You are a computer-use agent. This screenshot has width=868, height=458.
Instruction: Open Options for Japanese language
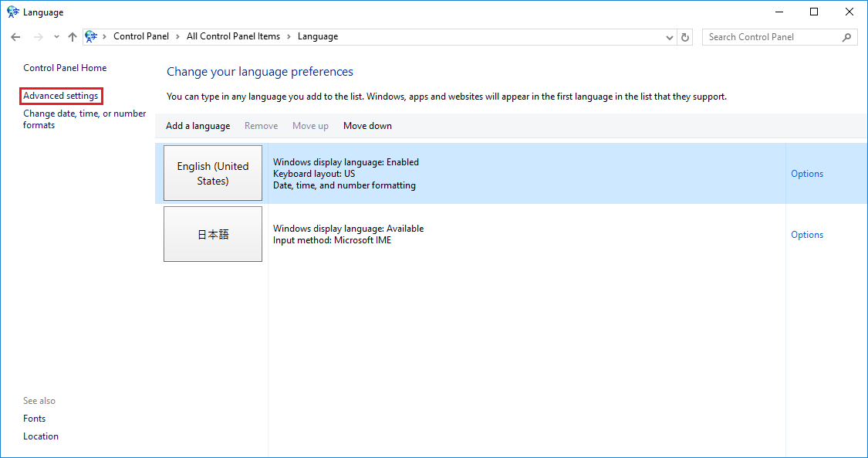point(807,235)
